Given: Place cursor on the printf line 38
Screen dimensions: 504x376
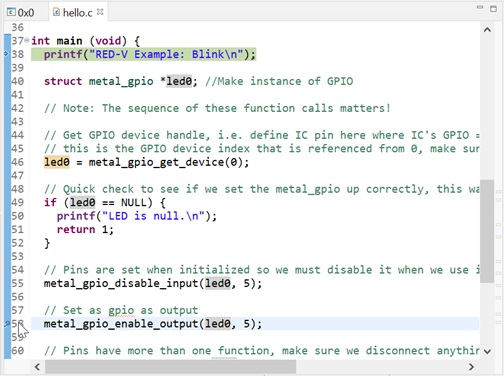Looking at the screenshot, I should 150,54.
